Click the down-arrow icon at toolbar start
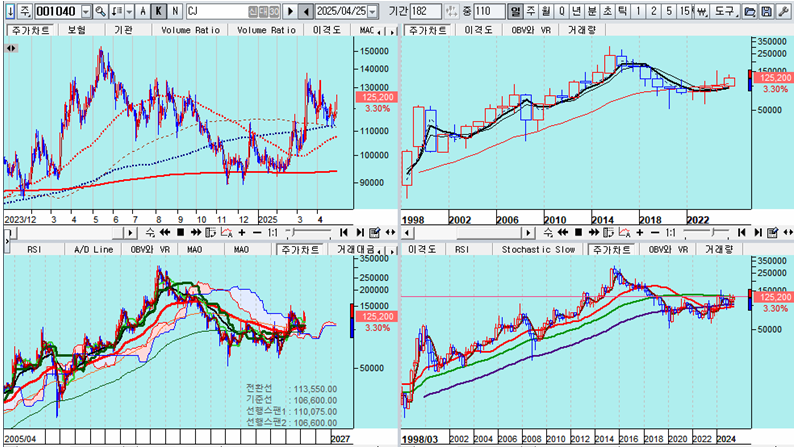This screenshot has height=448, width=796. pyautogui.click(x=10, y=11)
